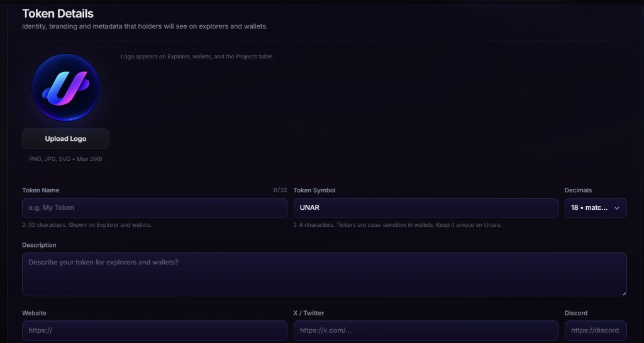Expand Decimals using its chevron arrow
The width and height of the screenshot is (644, 343).
click(x=616, y=208)
